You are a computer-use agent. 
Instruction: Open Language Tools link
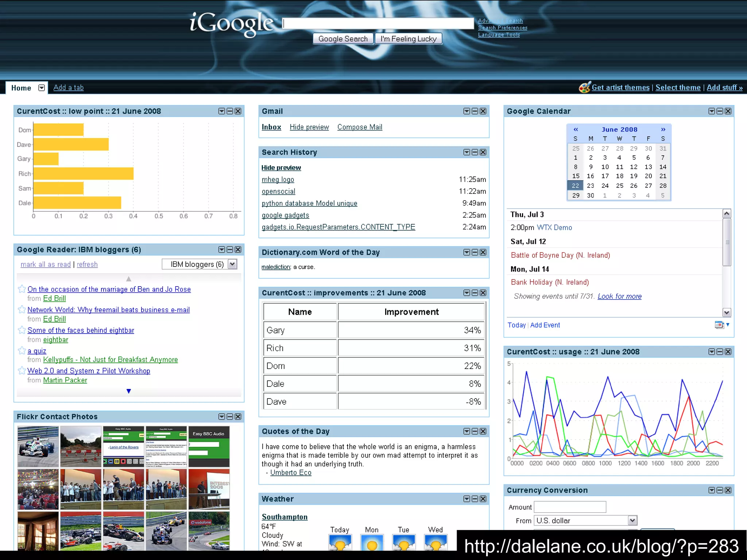click(x=499, y=35)
